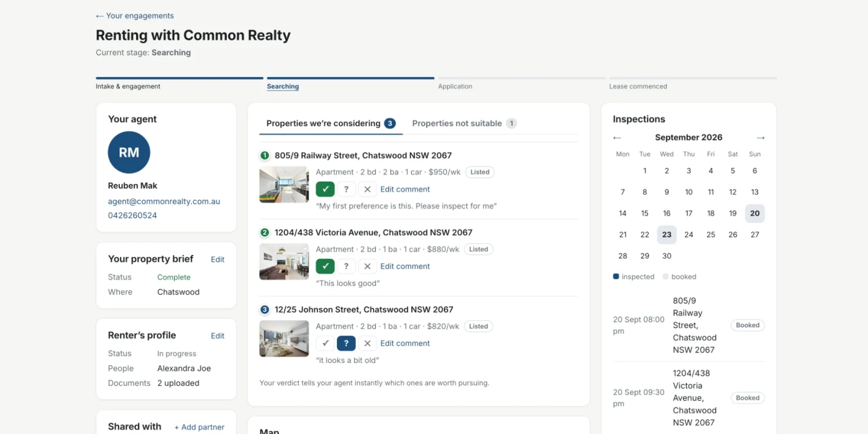
Task: Select September 1 in the calendar
Action: click(644, 171)
